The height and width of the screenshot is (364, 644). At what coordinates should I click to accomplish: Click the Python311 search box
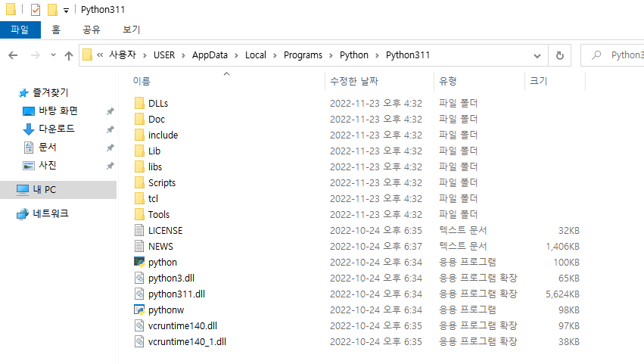tap(612, 55)
